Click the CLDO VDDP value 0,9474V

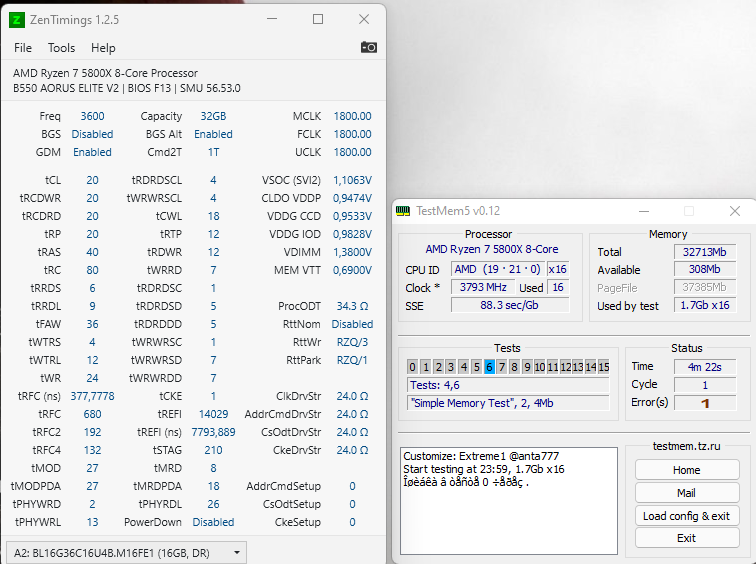[352, 198]
